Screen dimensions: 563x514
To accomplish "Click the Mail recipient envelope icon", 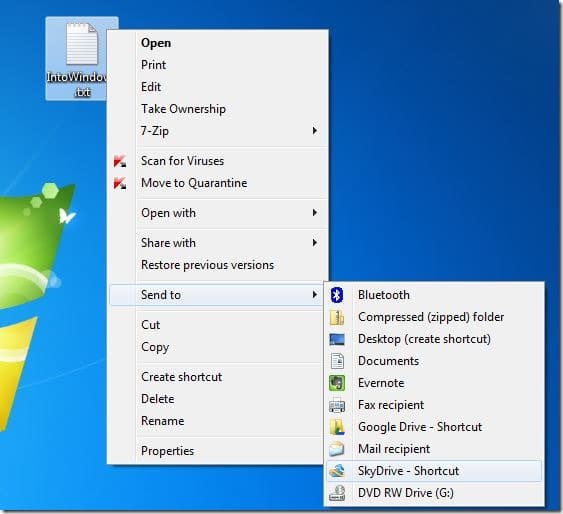I will [x=337, y=449].
